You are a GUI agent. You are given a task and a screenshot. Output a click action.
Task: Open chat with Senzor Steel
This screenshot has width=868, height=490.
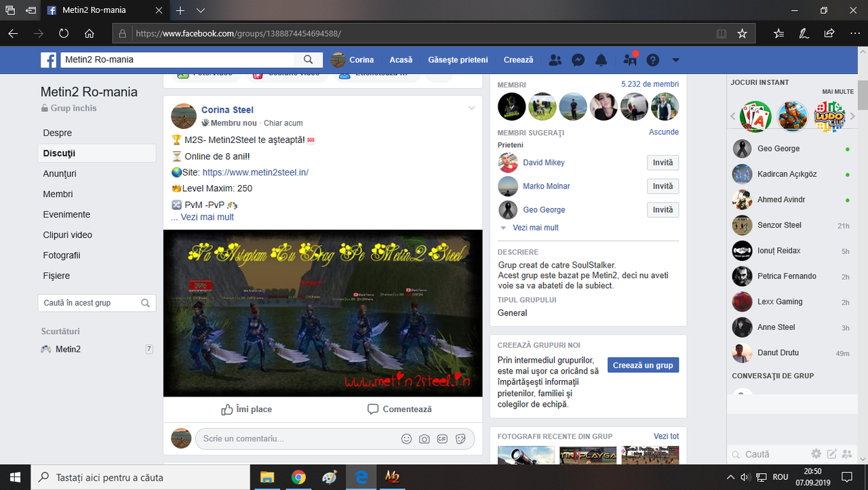click(x=791, y=225)
